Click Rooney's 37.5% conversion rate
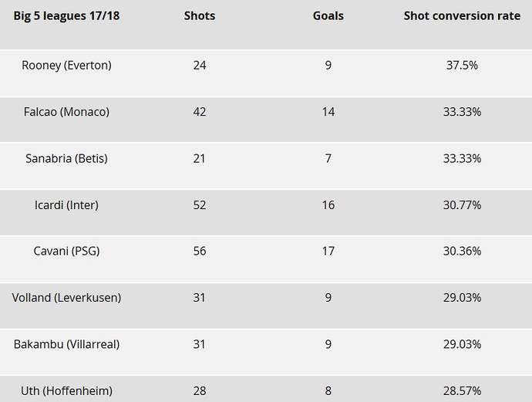The width and height of the screenshot is (532, 402). tap(462, 65)
